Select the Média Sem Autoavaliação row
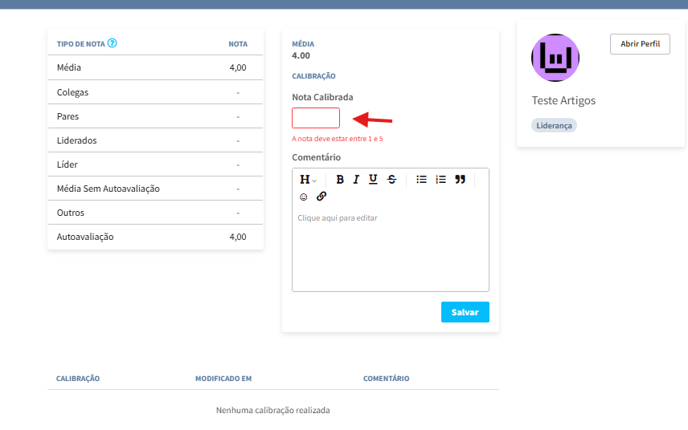Screen dimensions: 688x430 coord(155,189)
